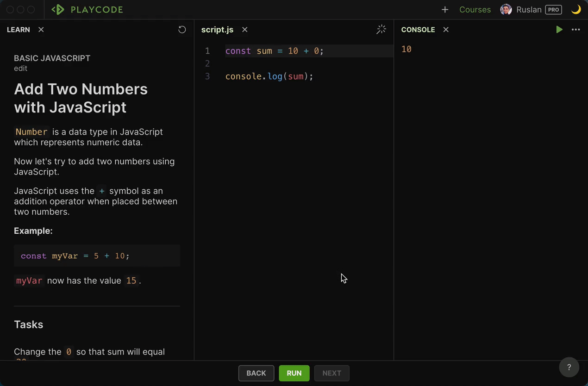This screenshot has height=386, width=588.
Task: Open the Courses menu
Action: [475, 9]
